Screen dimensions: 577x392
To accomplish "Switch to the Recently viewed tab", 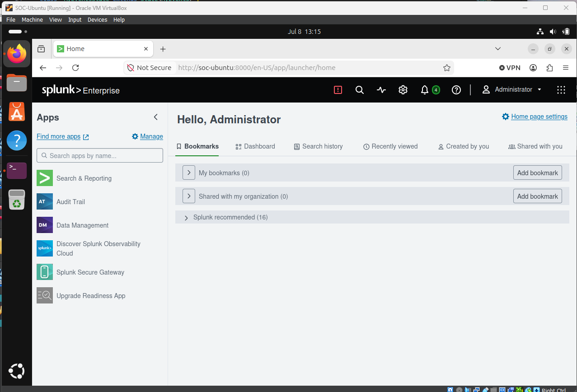I will pyautogui.click(x=390, y=146).
